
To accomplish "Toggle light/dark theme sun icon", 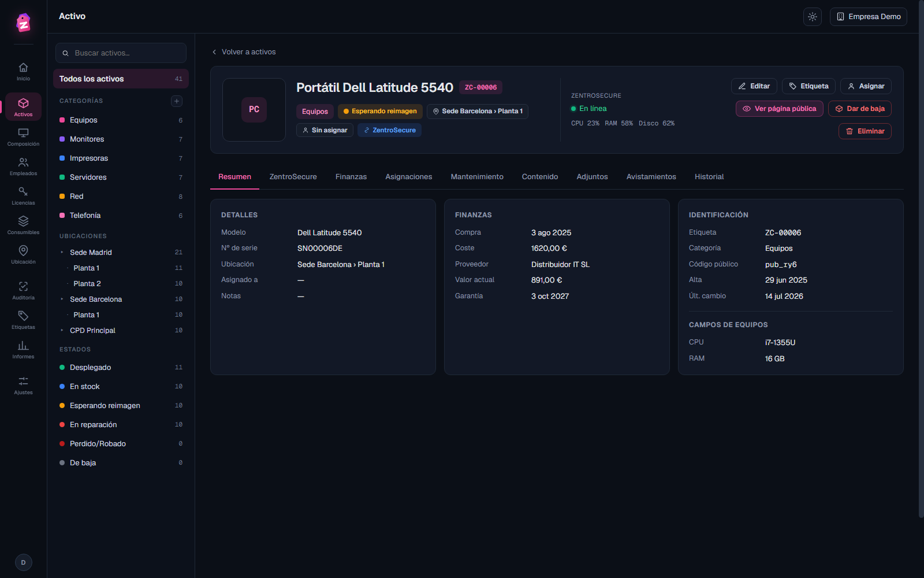I will [x=813, y=17].
